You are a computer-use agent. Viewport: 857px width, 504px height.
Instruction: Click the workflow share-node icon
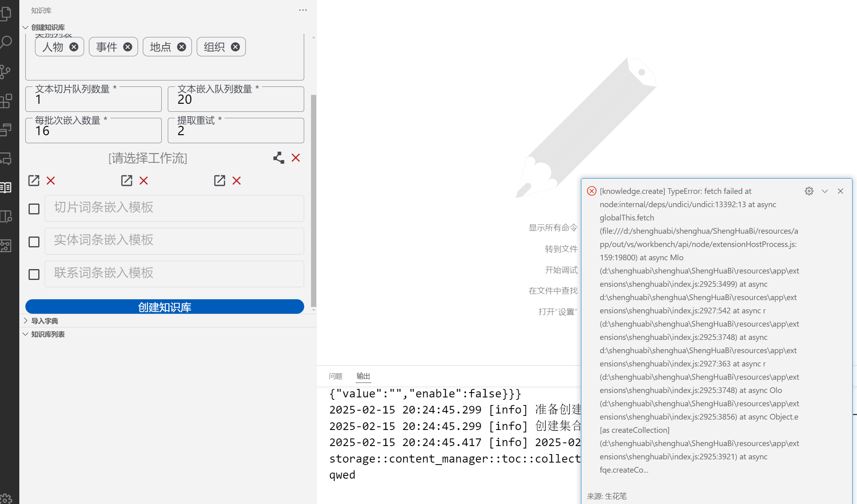pyautogui.click(x=278, y=158)
